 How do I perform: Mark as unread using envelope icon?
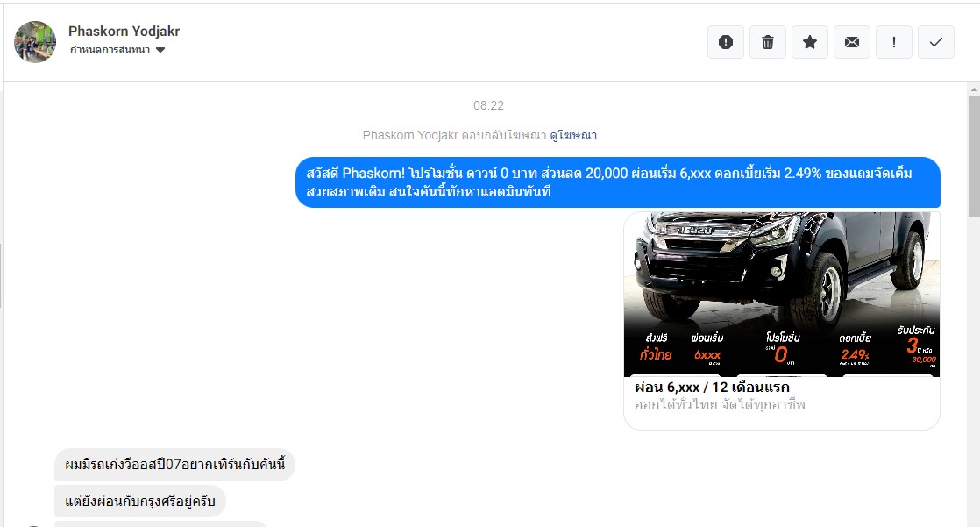click(x=852, y=42)
